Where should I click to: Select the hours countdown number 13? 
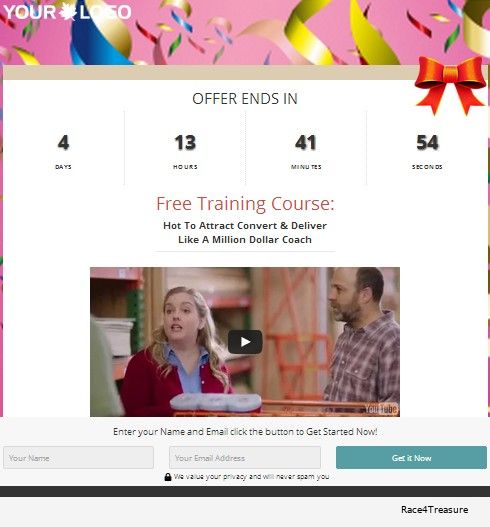185,143
